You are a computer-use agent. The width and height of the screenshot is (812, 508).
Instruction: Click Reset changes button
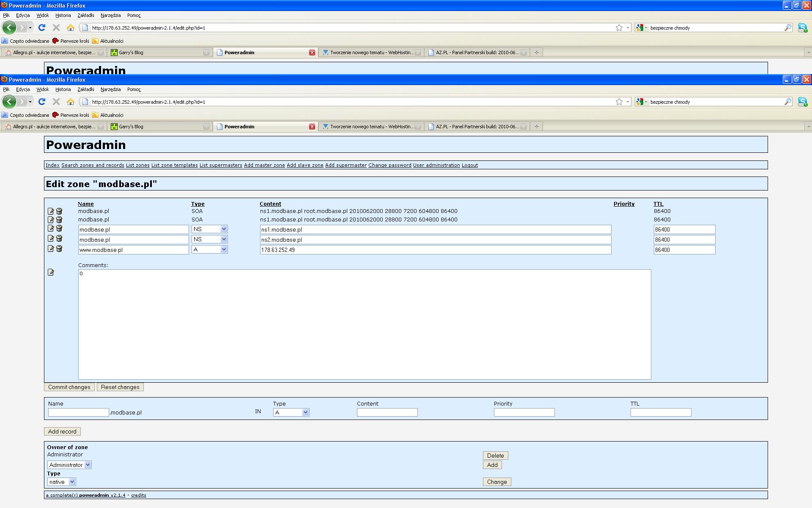click(120, 387)
